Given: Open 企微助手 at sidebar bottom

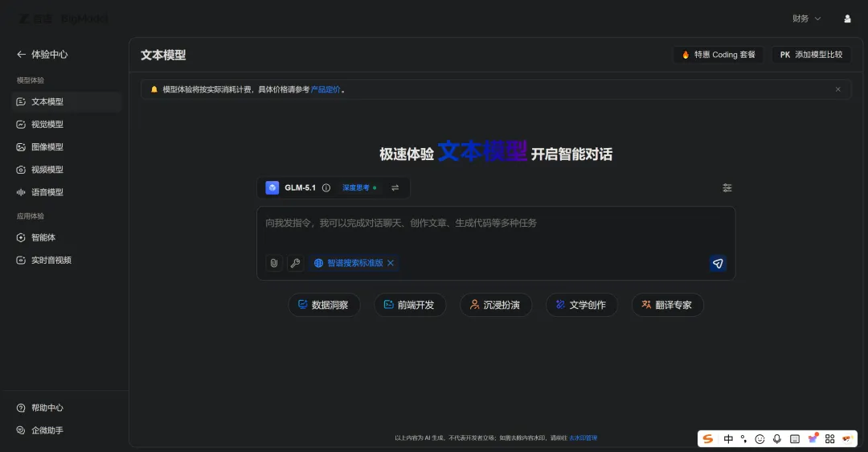Looking at the screenshot, I should (x=40, y=430).
